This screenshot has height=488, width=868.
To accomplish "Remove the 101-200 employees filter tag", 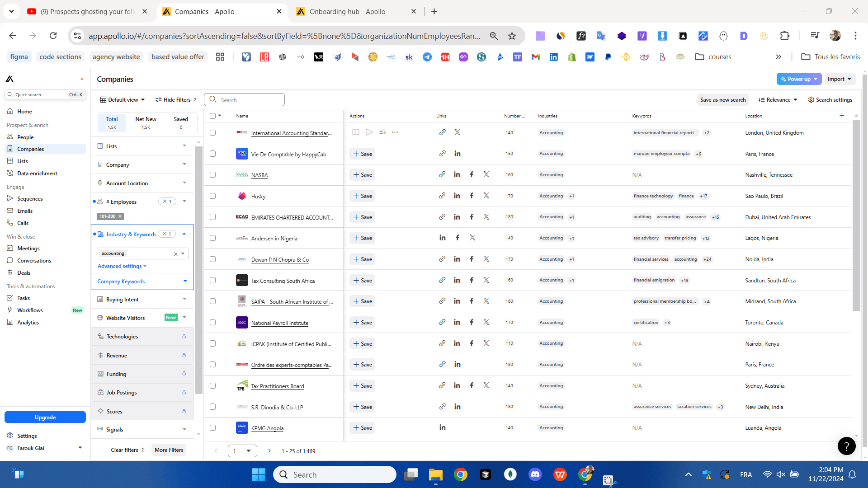I will tap(120, 216).
